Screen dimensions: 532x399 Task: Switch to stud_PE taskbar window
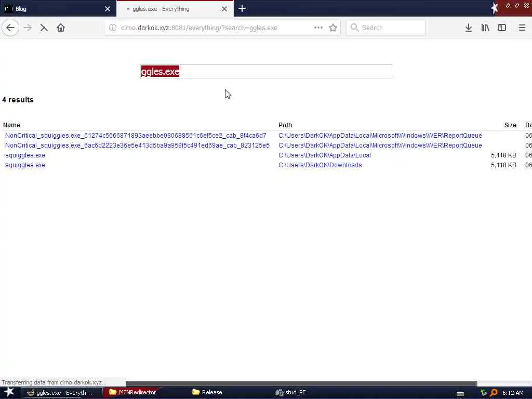(x=291, y=392)
